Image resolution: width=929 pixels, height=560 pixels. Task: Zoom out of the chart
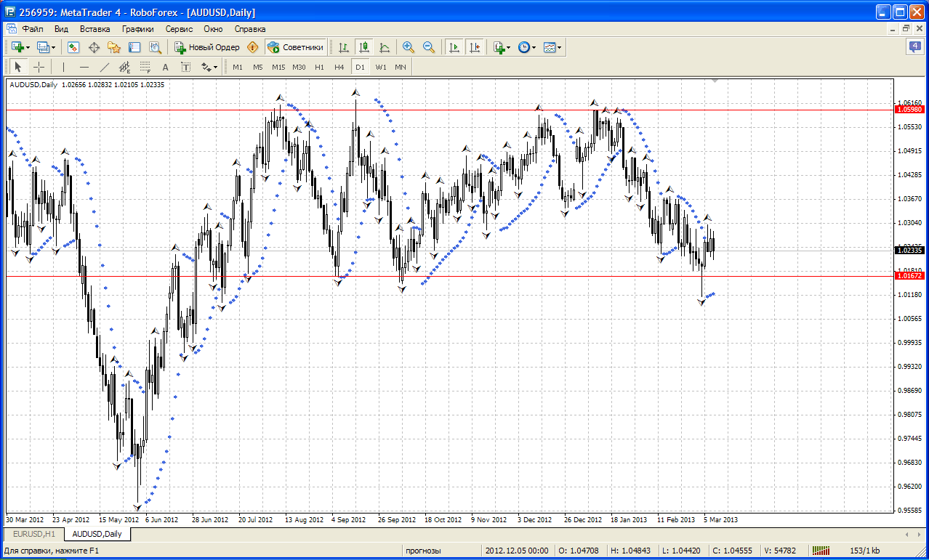[x=429, y=47]
